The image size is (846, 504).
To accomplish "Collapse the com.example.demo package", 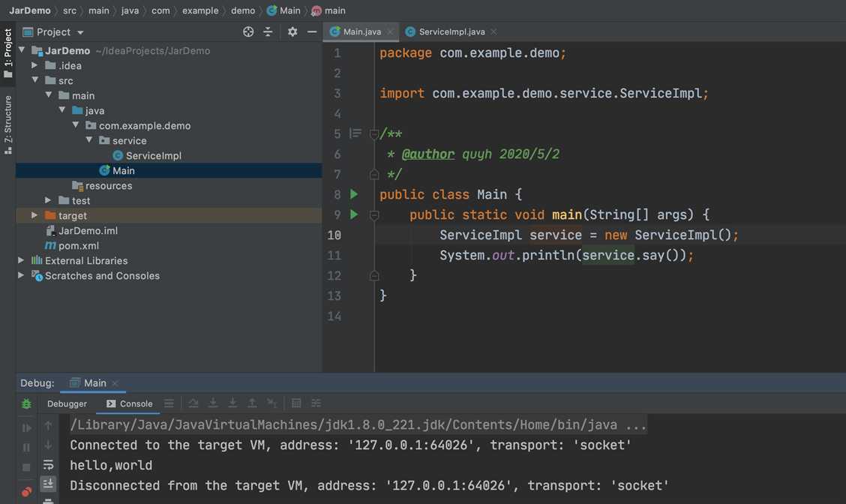I will pos(76,125).
